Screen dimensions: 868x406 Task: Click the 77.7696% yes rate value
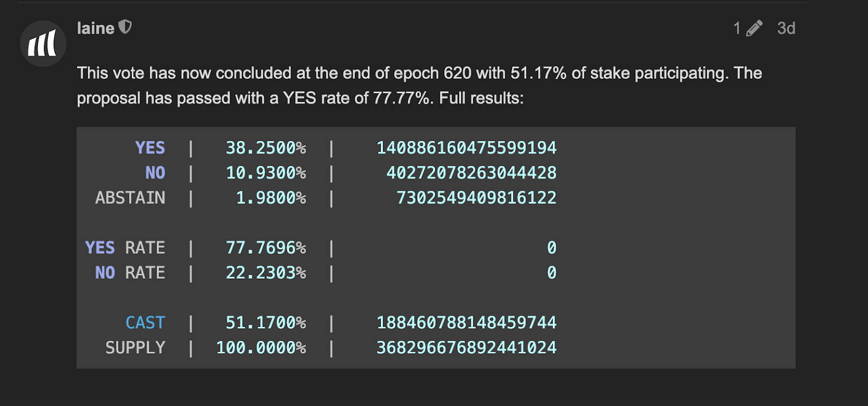[x=266, y=248]
